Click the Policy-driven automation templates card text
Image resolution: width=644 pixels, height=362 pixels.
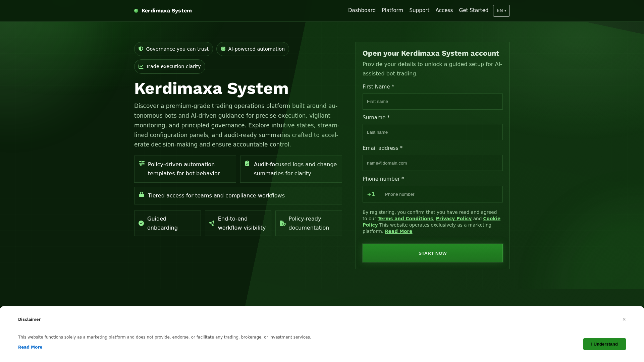click(x=184, y=169)
